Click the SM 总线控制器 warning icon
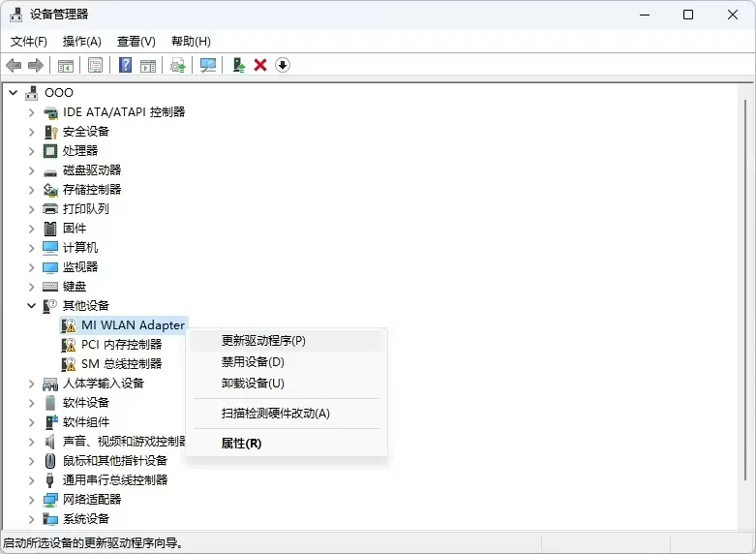This screenshot has height=554, width=756. click(69, 364)
